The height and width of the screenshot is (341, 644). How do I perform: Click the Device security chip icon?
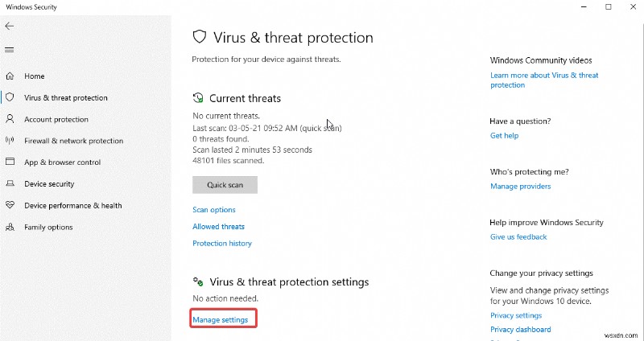(10, 184)
